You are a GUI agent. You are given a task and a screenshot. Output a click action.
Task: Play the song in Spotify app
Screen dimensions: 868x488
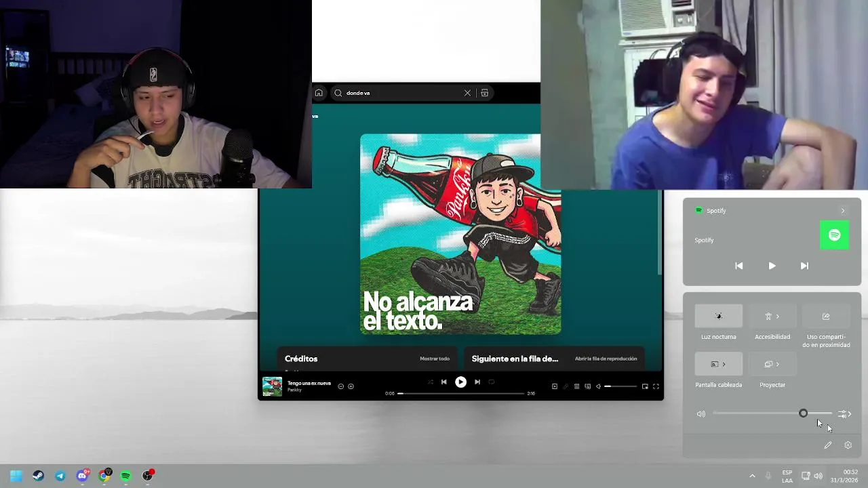460,382
